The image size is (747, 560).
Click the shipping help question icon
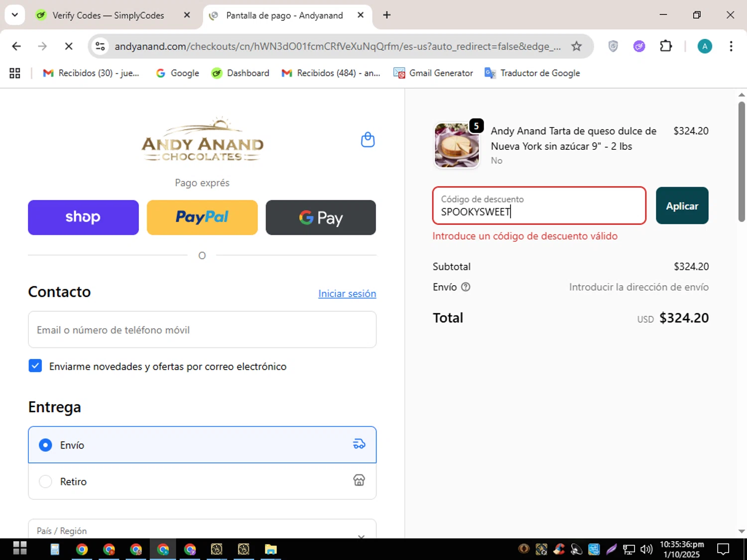click(466, 287)
